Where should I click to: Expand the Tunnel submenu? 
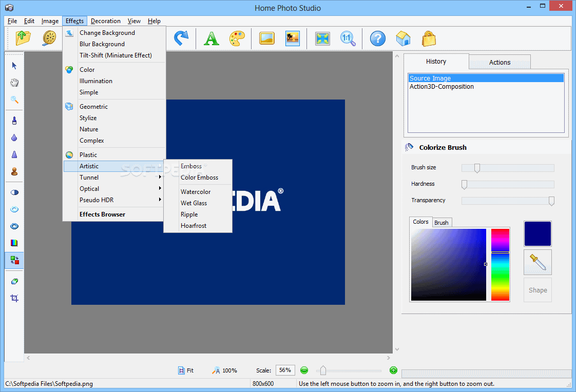[113, 178]
